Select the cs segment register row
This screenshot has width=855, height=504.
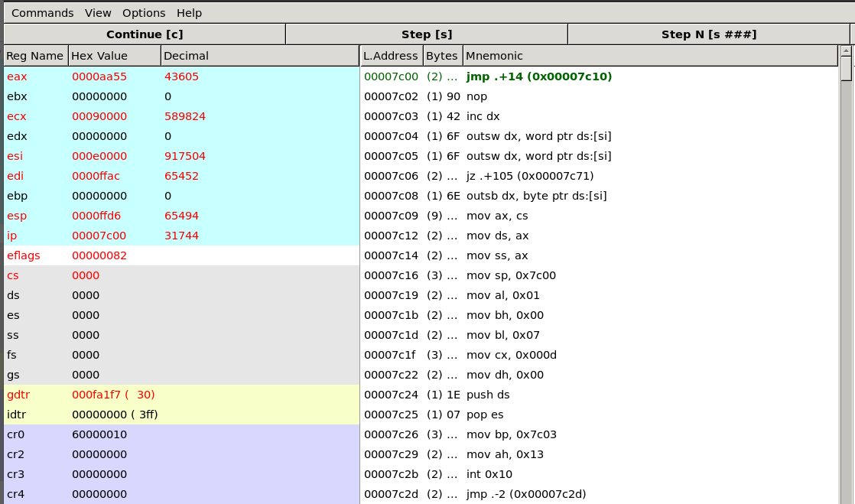[x=181, y=275]
